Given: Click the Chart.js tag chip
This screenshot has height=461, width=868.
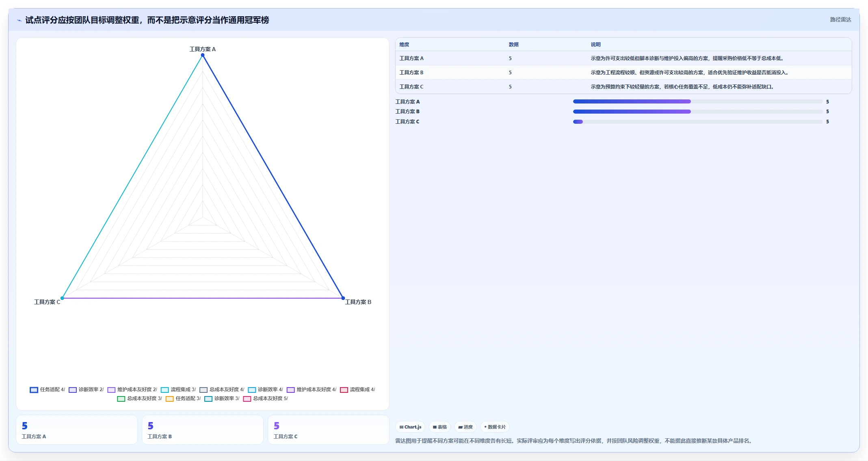Looking at the screenshot, I should pyautogui.click(x=410, y=427).
